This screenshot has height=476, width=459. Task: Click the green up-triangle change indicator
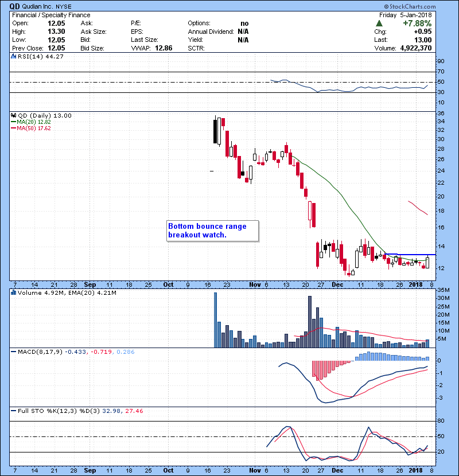379,24
